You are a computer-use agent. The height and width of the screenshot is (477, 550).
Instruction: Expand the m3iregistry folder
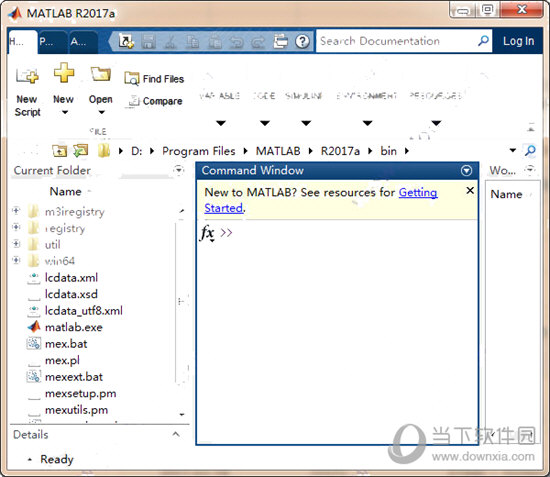[16, 210]
